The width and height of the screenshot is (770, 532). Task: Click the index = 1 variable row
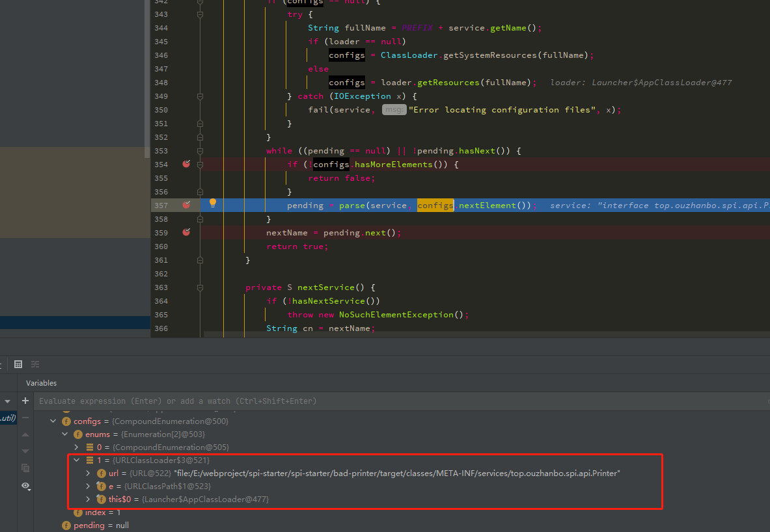coord(103,512)
